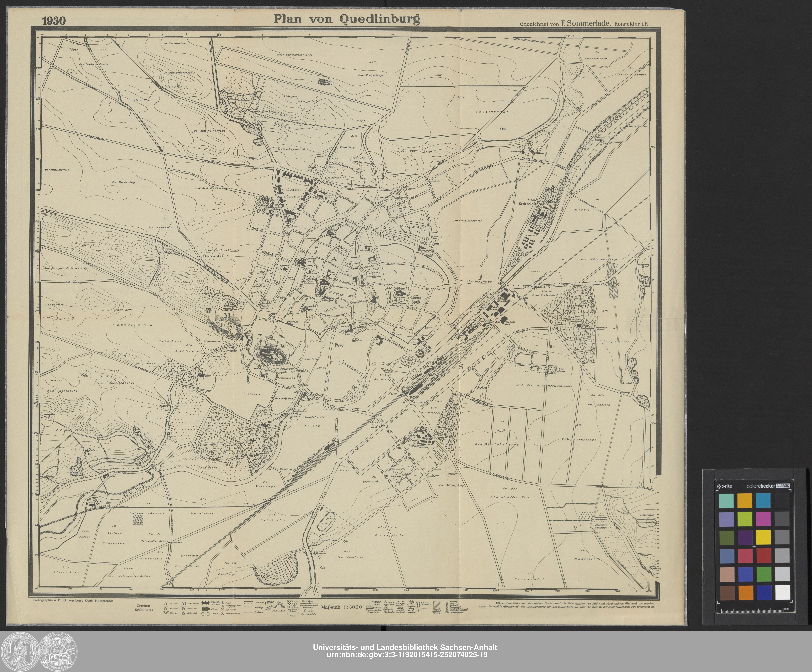This screenshot has height=672, width=812.
Task: Pick the teal bluish-green swatch
Action: (727, 501)
